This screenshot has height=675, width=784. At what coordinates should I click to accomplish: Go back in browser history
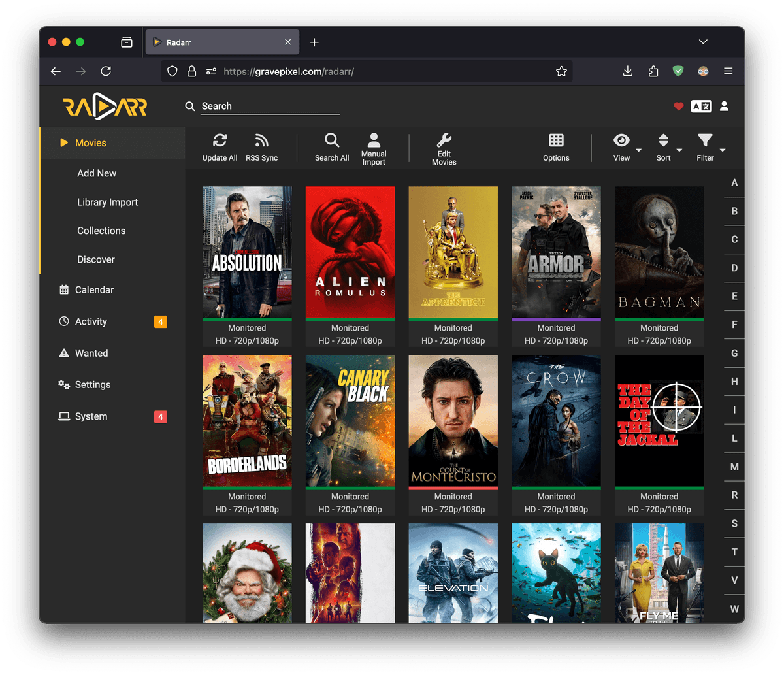coord(56,71)
